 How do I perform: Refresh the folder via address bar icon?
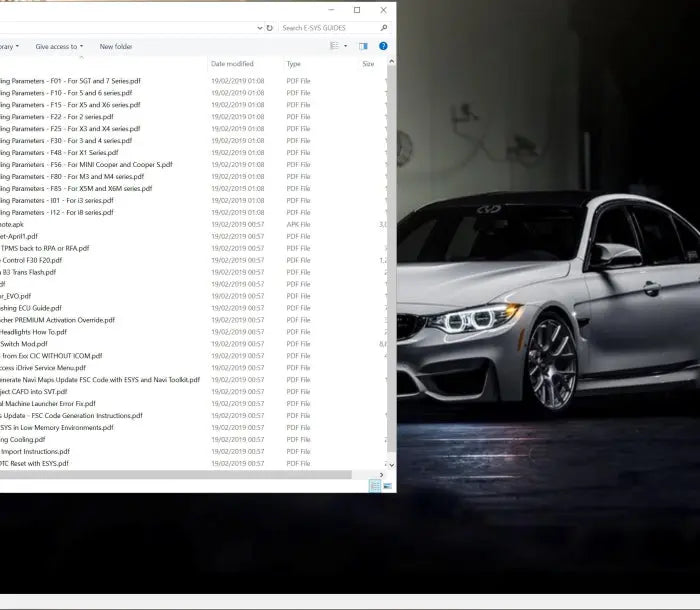tap(270, 28)
